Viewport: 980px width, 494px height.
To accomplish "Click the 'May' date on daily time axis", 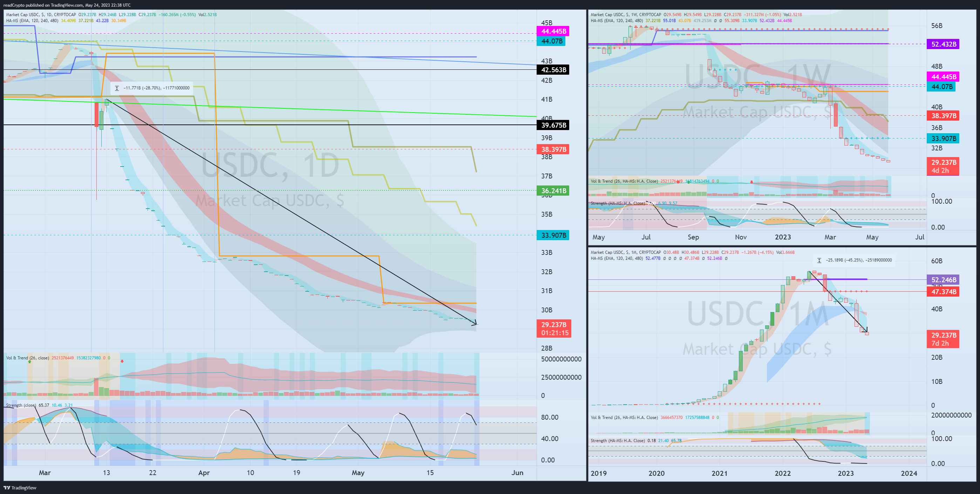I will [358, 473].
